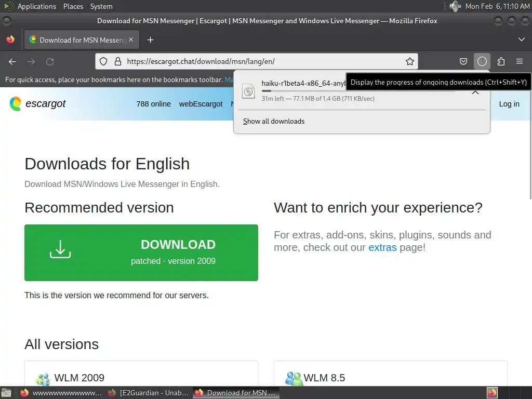Click the 788 online link
Screen dimensions: 532x399
pos(153,104)
